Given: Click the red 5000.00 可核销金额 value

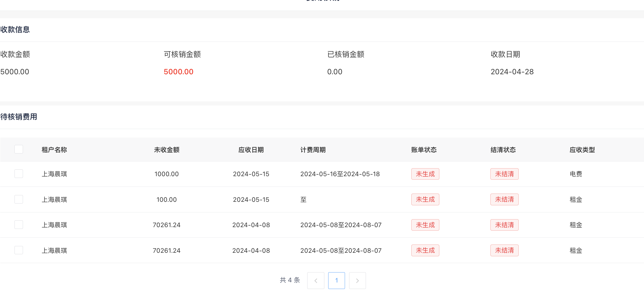Looking at the screenshot, I should coord(178,72).
